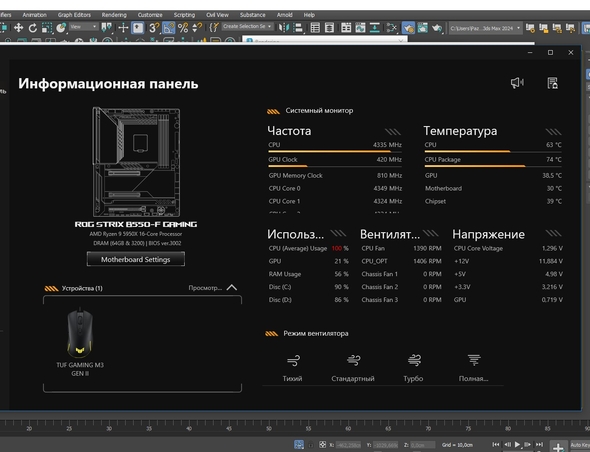The width and height of the screenshot is (590, 452).
Task: Open the Mirror tool icon
Action: pos(283,27)
